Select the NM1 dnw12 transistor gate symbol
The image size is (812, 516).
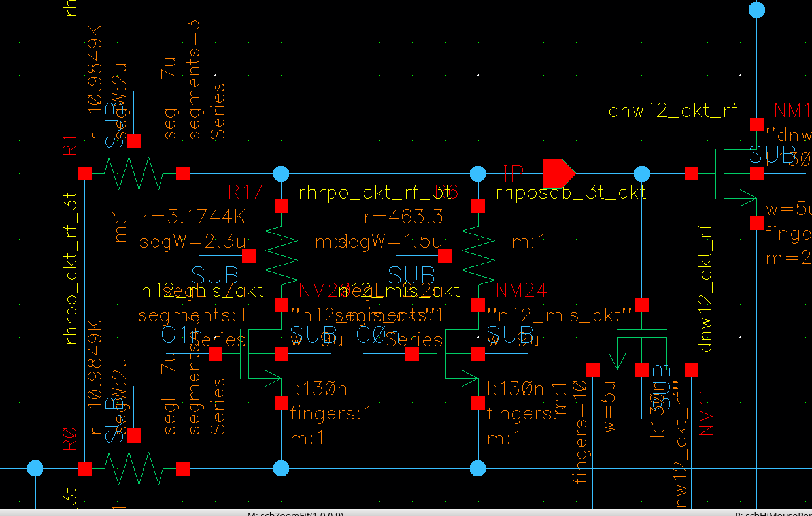tap(736, 174)
